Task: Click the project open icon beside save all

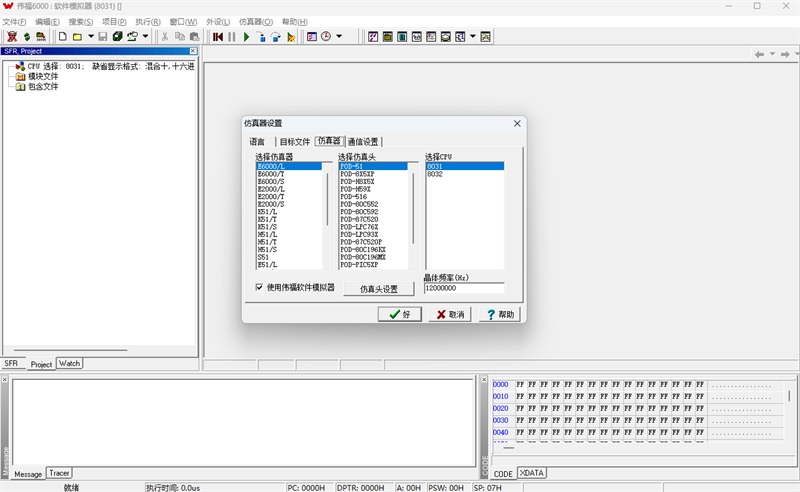Action: 133,37
